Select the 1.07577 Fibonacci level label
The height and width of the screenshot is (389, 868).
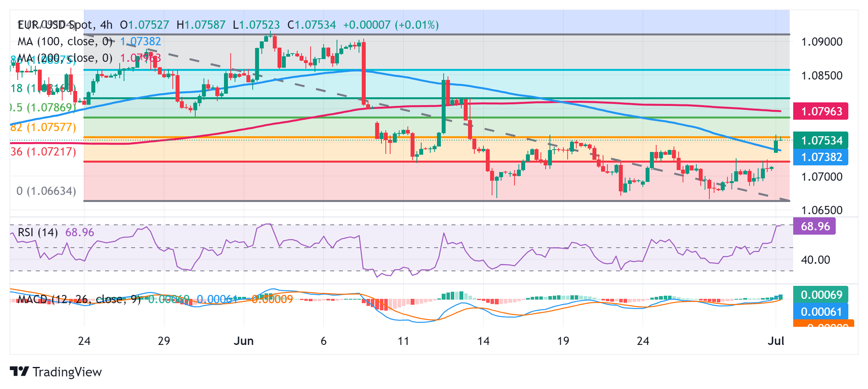[43, 127]
